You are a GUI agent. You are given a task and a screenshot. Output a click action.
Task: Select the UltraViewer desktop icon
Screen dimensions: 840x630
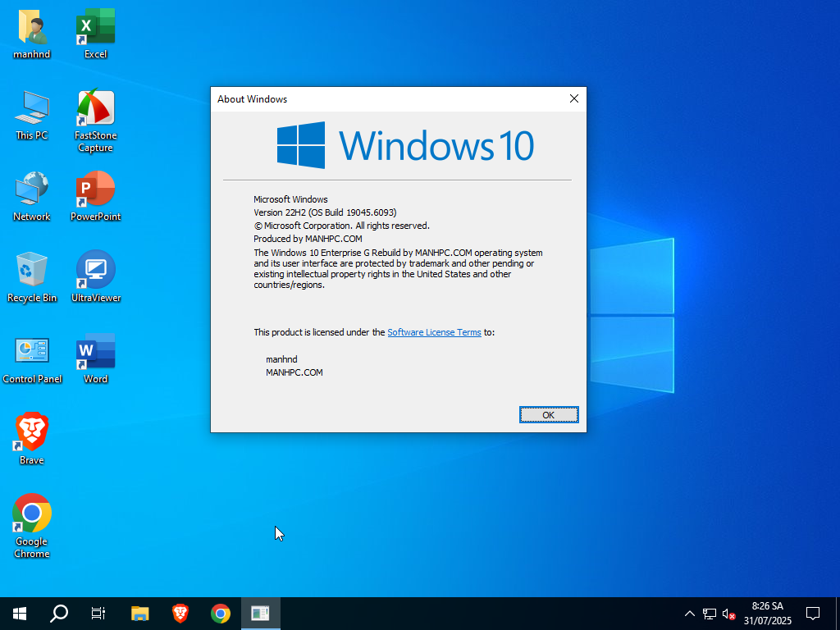tap(95, 272)
